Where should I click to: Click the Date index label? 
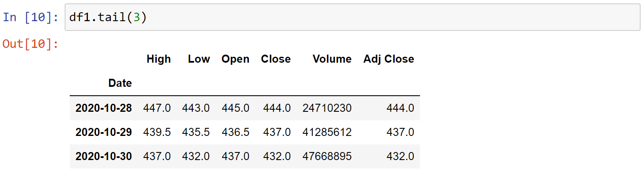pyautogui.click(x=120, y=83)
